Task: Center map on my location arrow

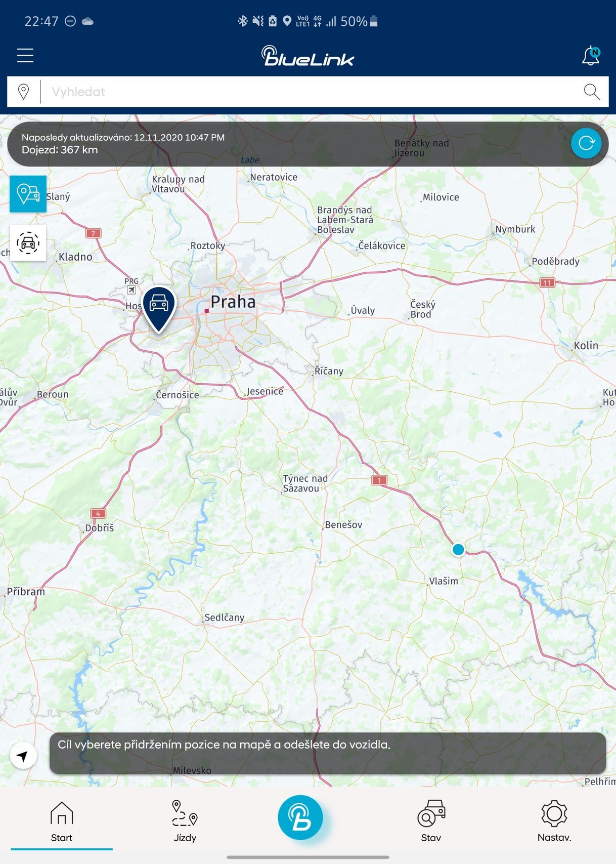Action: pyautogui.click(x=23, y=756)
